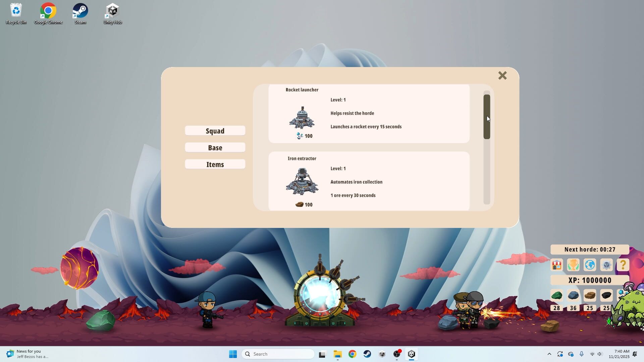Select the black coal resource icon
Image resolution: width=644 pixels, height=362 pixels.
pyautogui.click(x=607, y=295)
